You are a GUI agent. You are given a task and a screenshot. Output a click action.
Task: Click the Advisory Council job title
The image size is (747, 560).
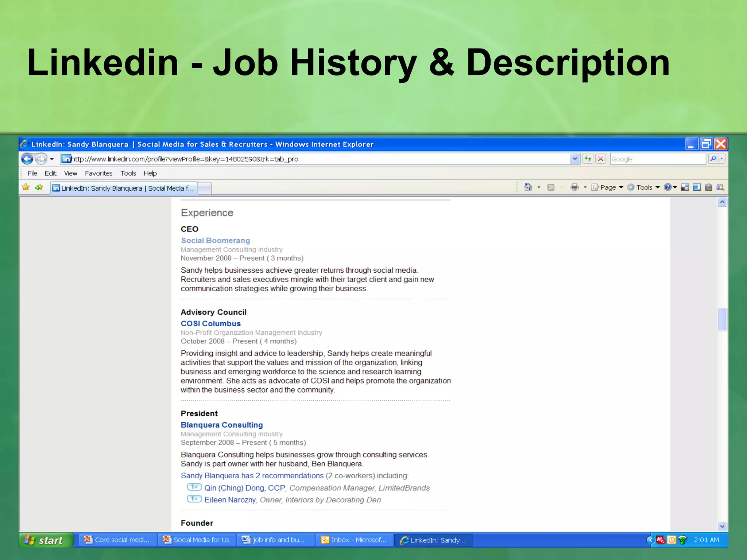click(x=214, y=312)
